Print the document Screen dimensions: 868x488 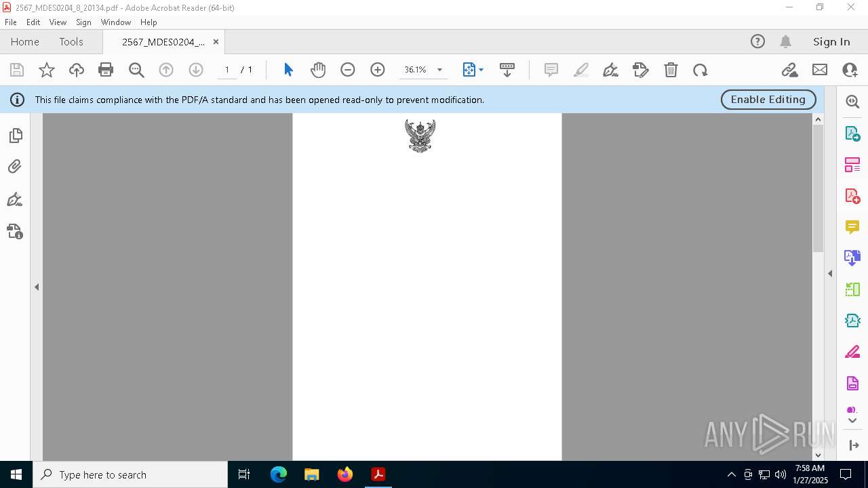click(106, 70)
